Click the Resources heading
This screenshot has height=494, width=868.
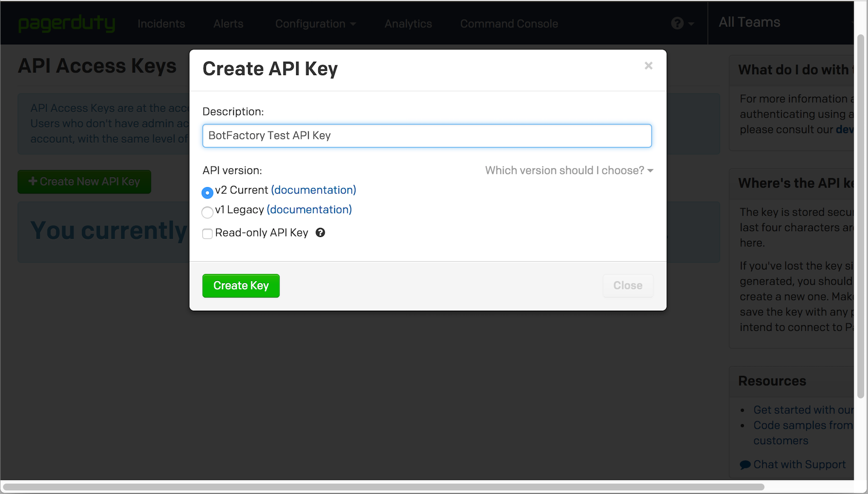(x=772, y=381)
